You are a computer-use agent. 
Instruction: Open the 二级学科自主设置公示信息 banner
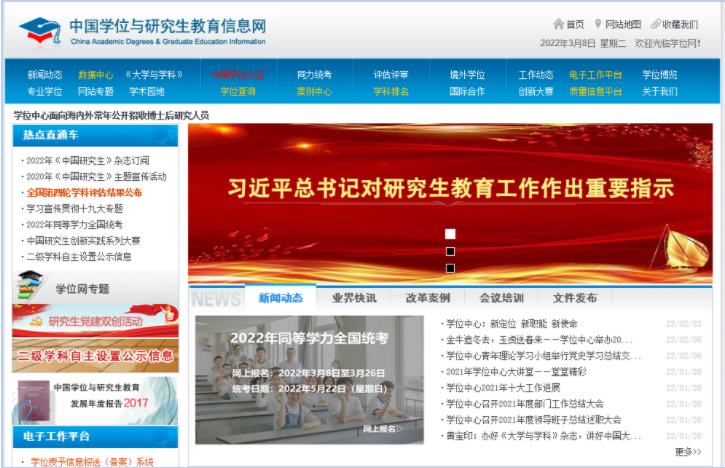tap(96, 355)
